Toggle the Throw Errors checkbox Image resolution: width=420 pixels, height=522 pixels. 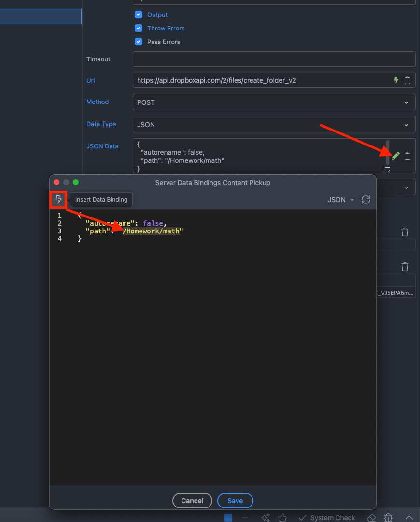[x=139, y=29]
